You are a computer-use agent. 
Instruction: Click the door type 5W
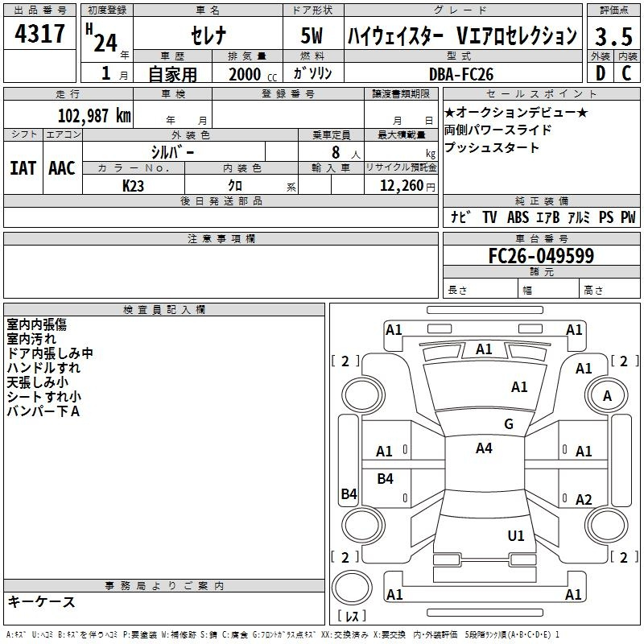[312, 35]
